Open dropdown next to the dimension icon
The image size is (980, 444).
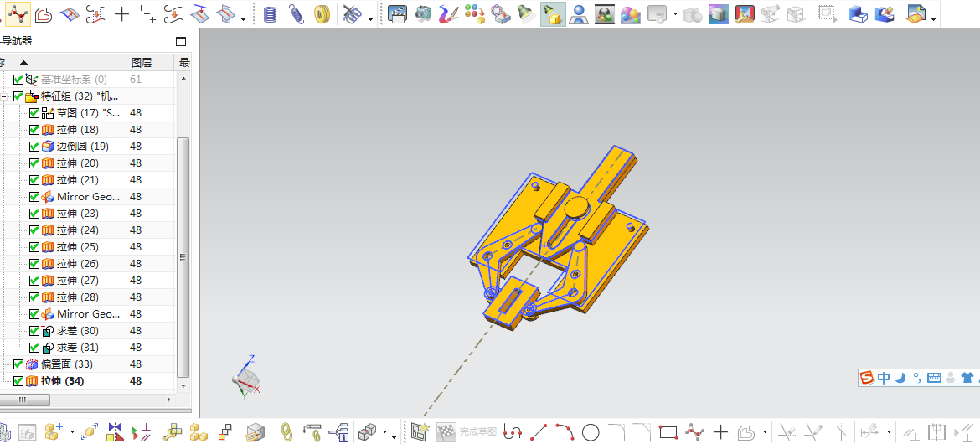click(x=889, y=431)
